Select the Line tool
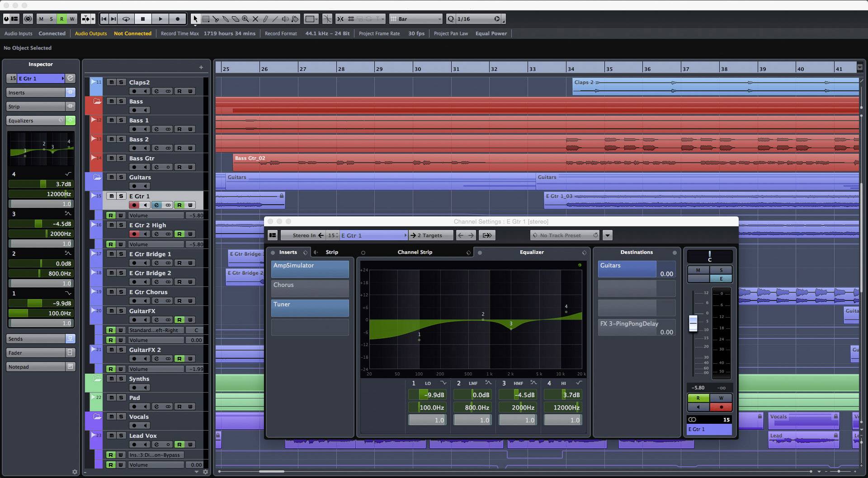This screenshot has width=868, height=478. [x=276, y=19]
